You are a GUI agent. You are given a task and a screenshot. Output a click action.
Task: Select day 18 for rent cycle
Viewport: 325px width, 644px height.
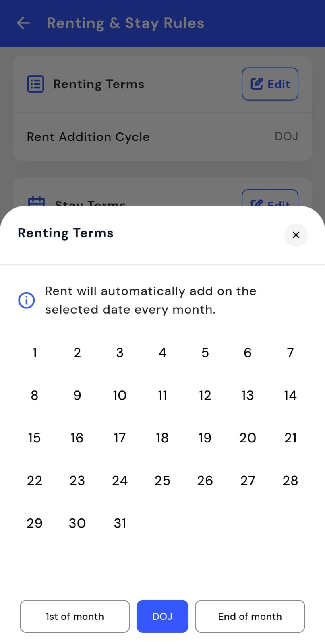[x=162, y=438]
